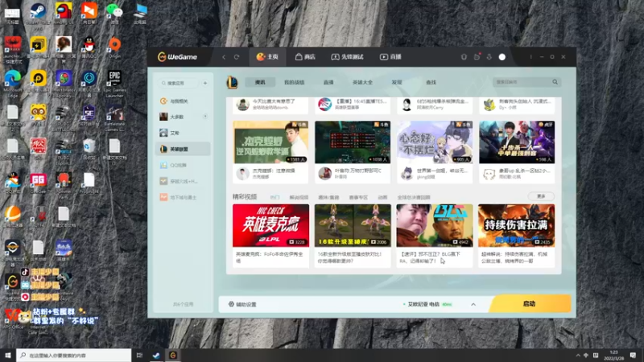This screenshot has width=644, height=362.
Task: Open the downloads arrow icon in title bar
Action: click(x=489, y=57)
